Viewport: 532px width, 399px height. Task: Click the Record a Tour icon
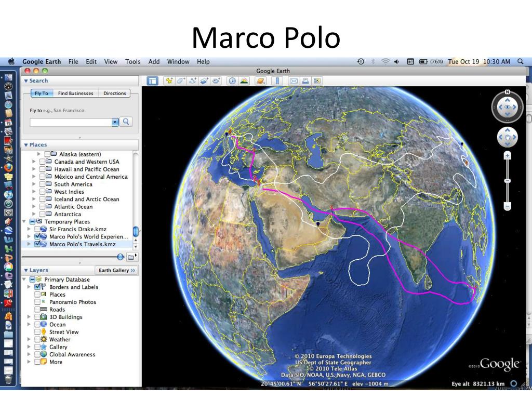tap(216, 81)
